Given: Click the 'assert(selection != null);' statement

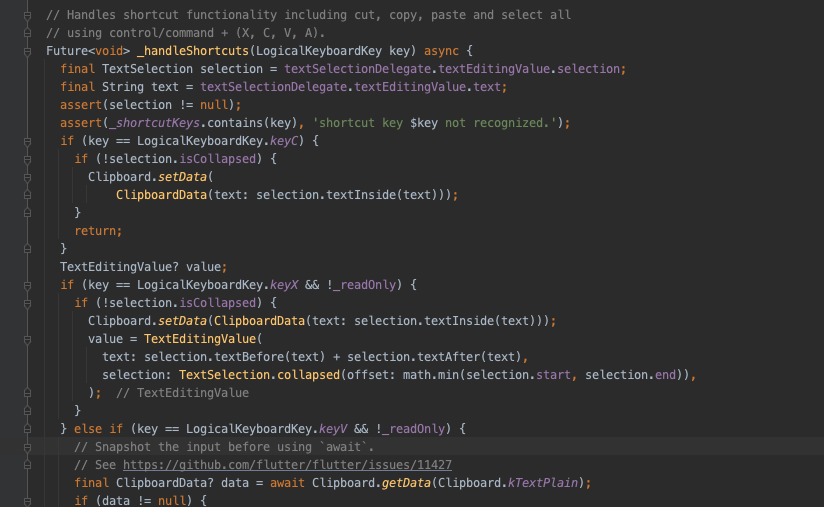Looking at the screenshot, I should [x=150, y=105].
